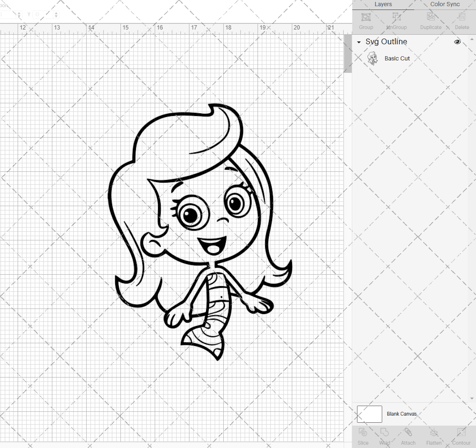Collapse the Svg Outline layer group

pos(358,42)
